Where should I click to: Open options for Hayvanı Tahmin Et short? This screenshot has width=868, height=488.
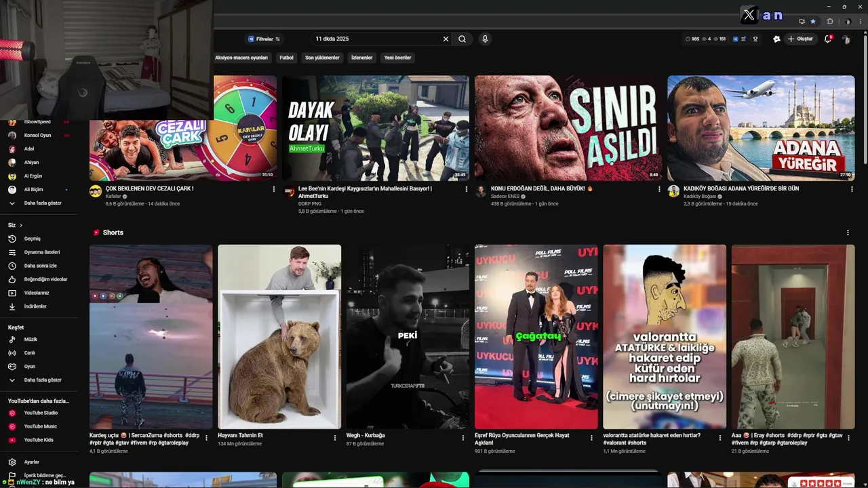(x=335, y=438)
